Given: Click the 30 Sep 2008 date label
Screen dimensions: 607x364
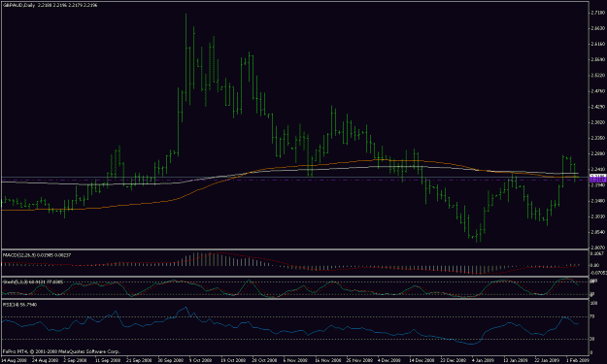Looking at the screenshot, I should pyautogui.click(x=171, y=360).
